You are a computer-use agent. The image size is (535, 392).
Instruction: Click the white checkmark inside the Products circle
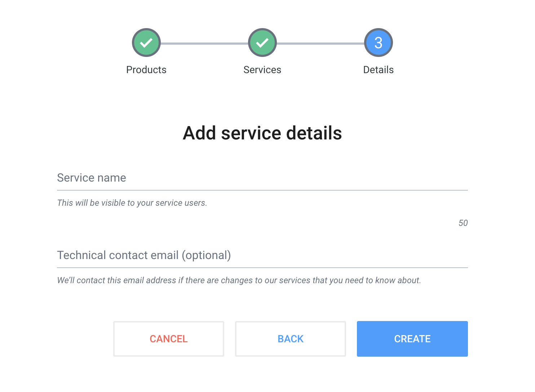tap(146, 43)
